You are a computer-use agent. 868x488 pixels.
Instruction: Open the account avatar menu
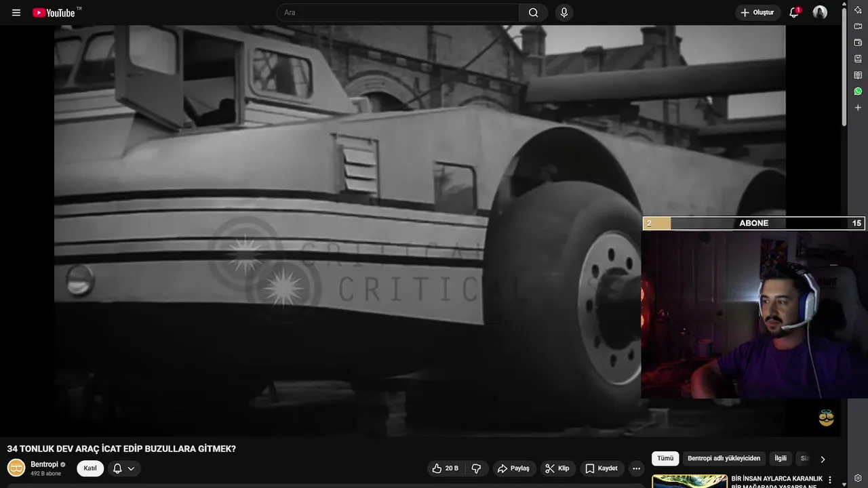point(820,13)
